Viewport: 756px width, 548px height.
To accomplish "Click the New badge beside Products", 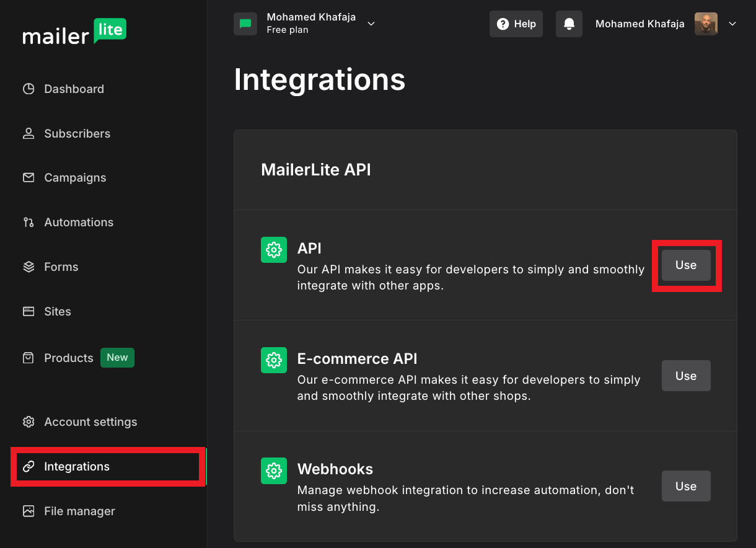I will [117, 358].
